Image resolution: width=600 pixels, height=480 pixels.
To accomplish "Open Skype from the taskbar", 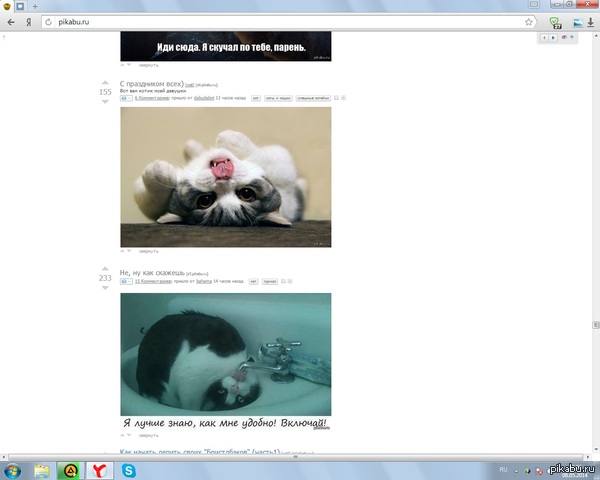I will point(129,469).
